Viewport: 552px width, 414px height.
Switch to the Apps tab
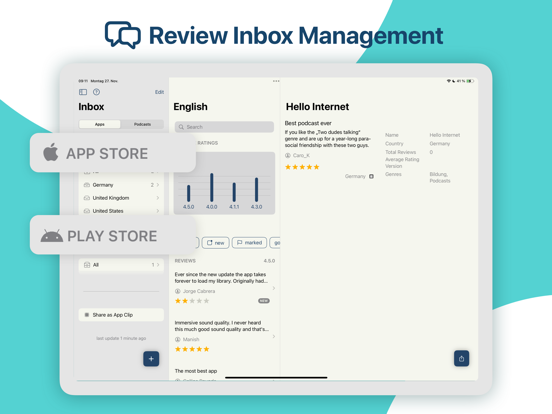coord(100,124)
